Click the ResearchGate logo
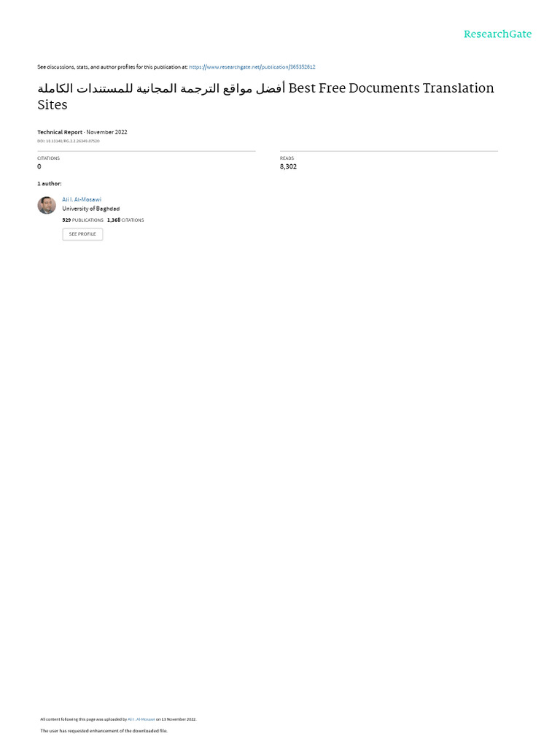The width and height of the screenshot is (560, 747). [497, 34]
